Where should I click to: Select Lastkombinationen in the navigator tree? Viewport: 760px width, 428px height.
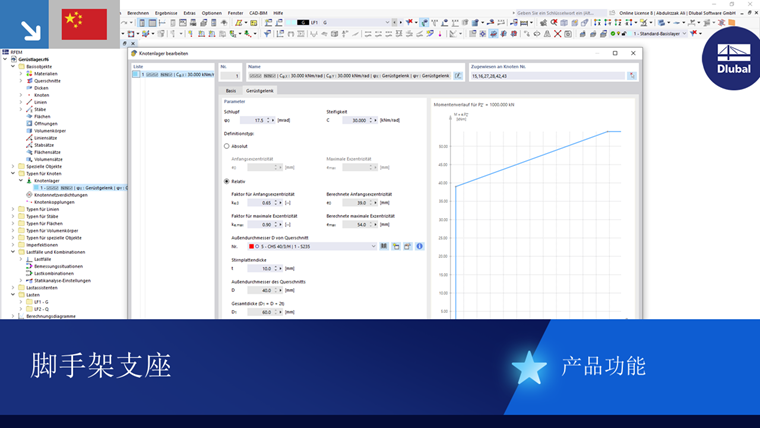[x=54, y=273]
